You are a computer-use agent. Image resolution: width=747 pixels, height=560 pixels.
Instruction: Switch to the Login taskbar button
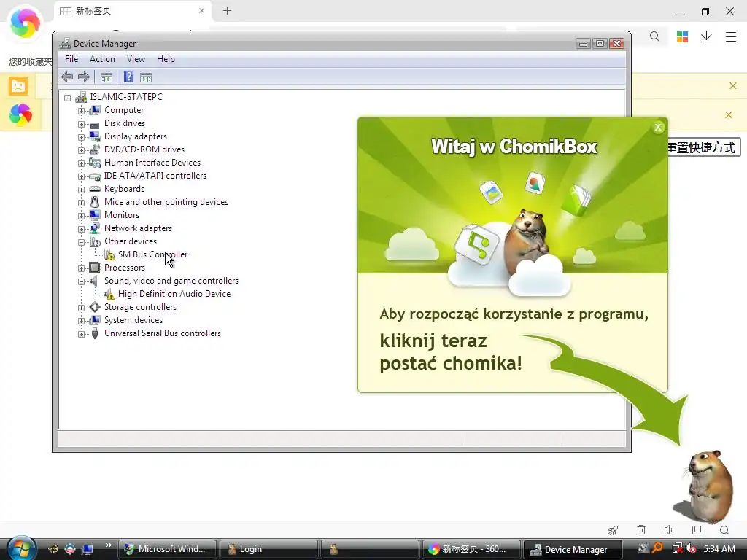coord(268,550)
